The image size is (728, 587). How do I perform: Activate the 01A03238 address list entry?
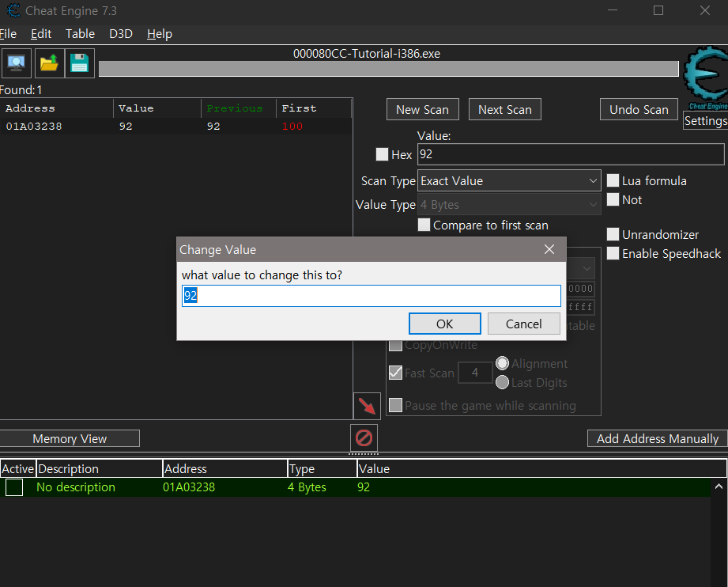[x=14, y=487]
